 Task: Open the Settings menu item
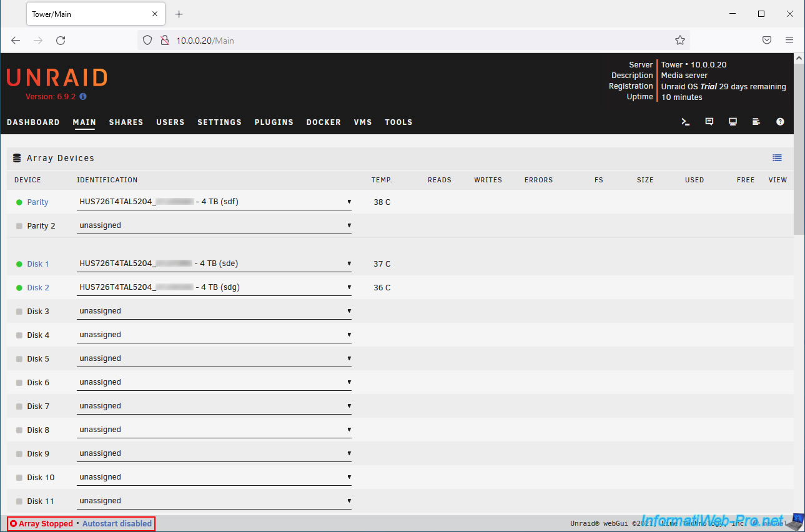tap(219, 122)
